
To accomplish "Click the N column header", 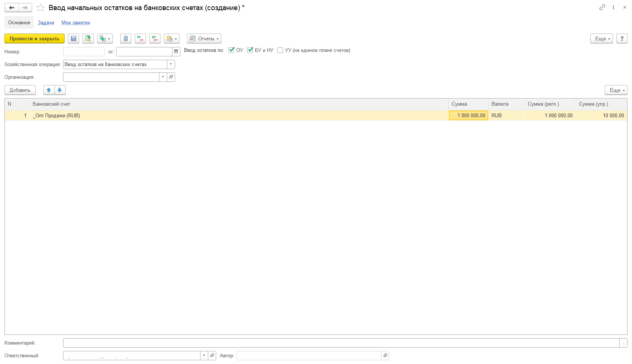I will (17, 104).
